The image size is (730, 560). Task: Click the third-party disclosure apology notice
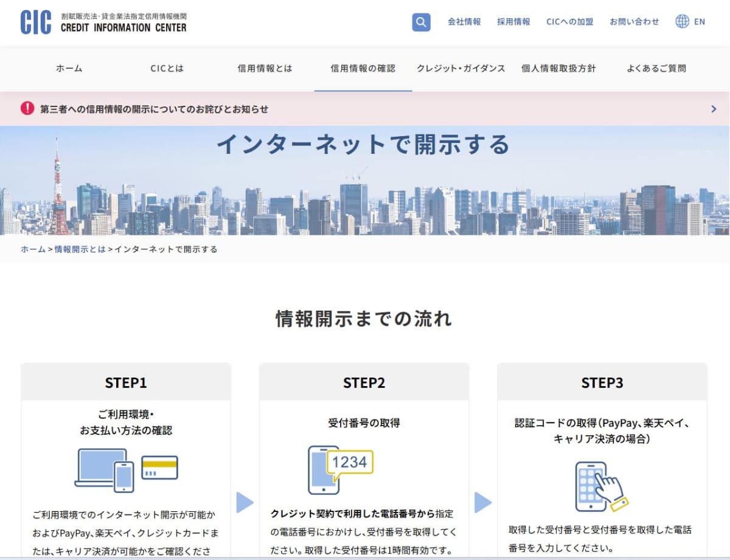click(156, 109)
